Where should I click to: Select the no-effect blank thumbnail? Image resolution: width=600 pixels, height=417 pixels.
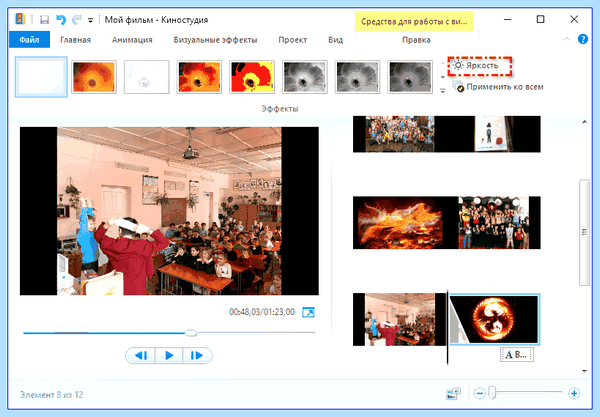41,77
